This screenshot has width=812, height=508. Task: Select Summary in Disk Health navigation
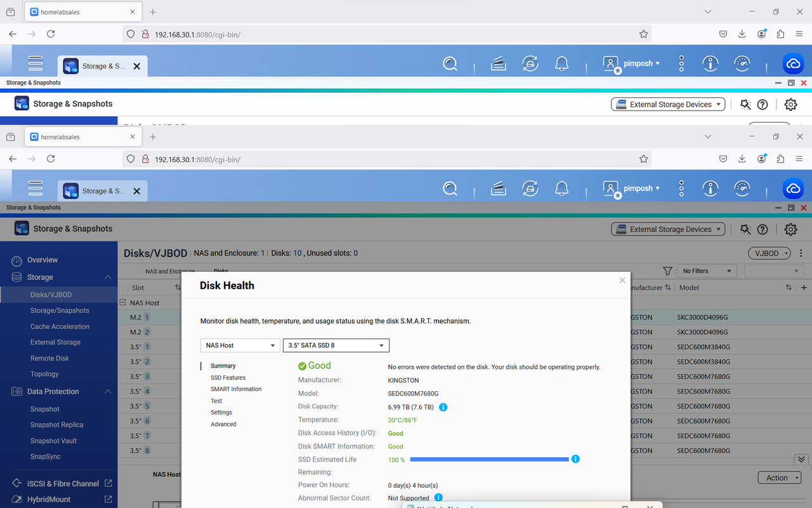click(223, 366)
